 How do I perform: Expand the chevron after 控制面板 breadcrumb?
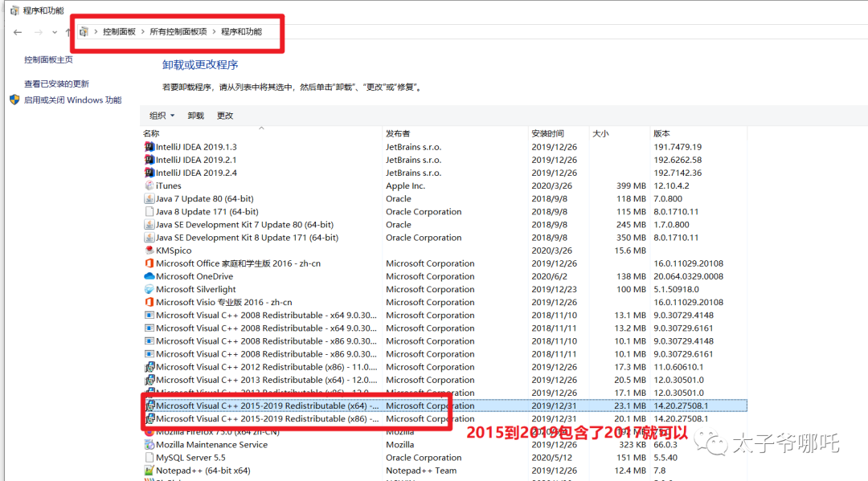pyautogui.click(x=143, y=31)
